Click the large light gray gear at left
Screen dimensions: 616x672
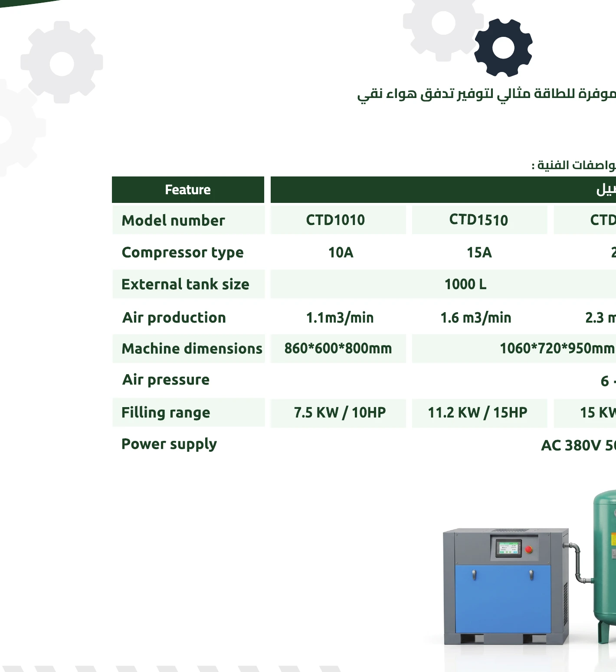(x=62, y=62)
